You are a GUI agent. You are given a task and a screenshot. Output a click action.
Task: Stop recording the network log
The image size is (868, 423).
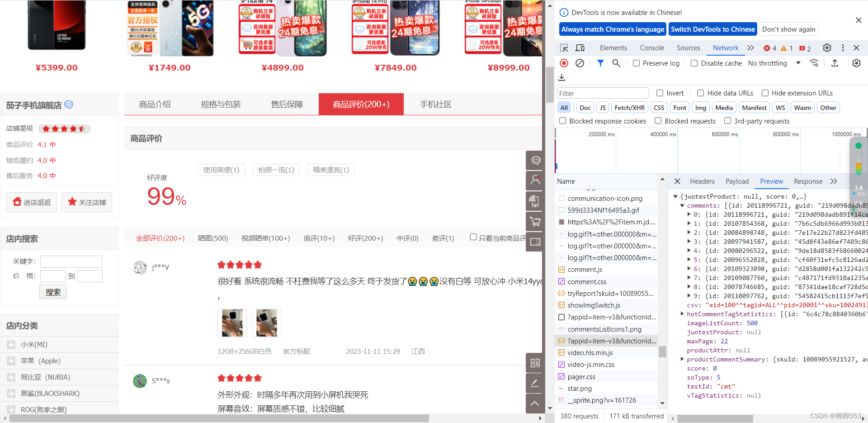(x=563, y=63)
